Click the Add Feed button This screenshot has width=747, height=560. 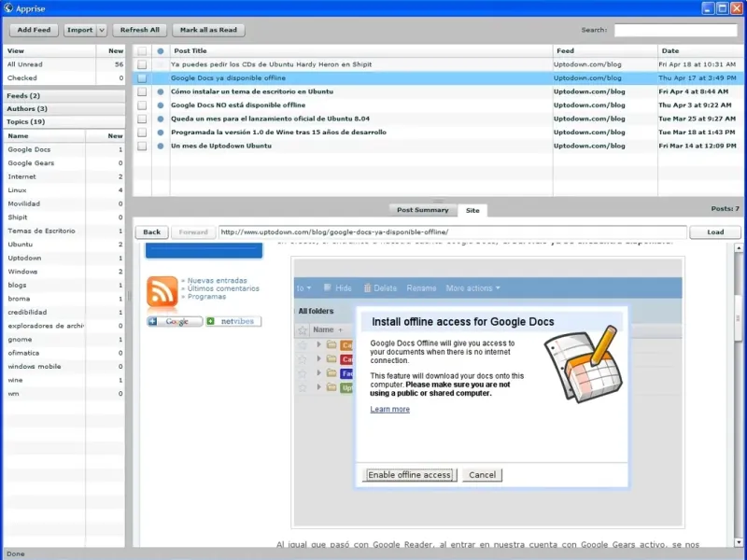34,30
